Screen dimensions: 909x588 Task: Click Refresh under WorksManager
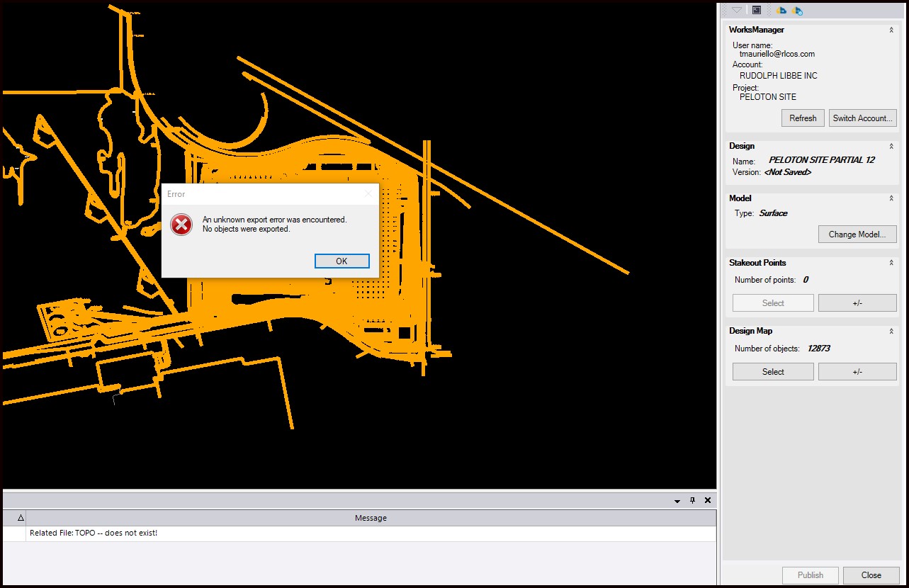click(x=802, y=118)
